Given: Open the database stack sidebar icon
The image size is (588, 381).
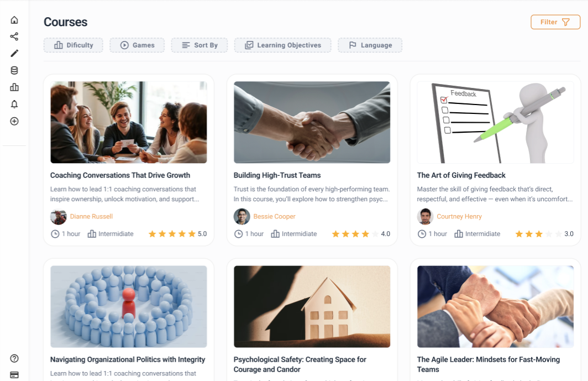Looking at the screenshot, I should pyautogui.click(x=14, y=70).
